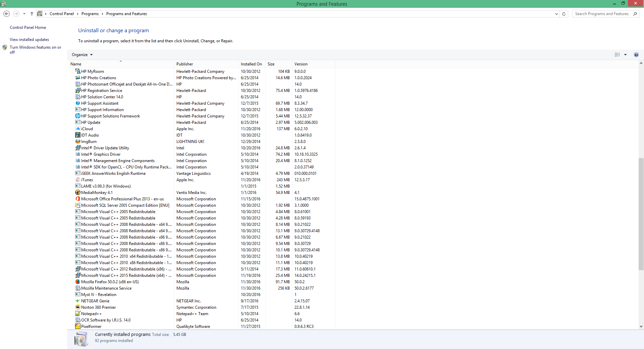Select the Myst IV - Revelation entry
Screen dimensions: 644x349
pyautogui.click(x=205, y=294)
